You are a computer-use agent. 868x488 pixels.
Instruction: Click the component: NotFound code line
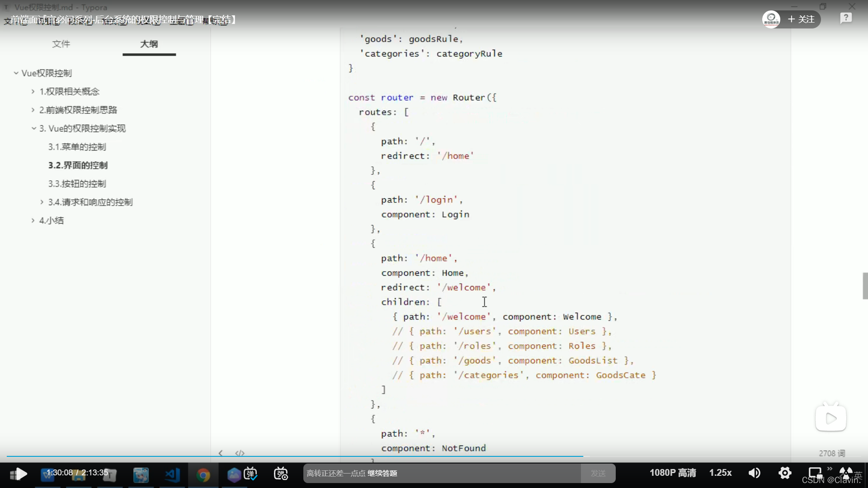pyautogui.click(x=433, y=448)
